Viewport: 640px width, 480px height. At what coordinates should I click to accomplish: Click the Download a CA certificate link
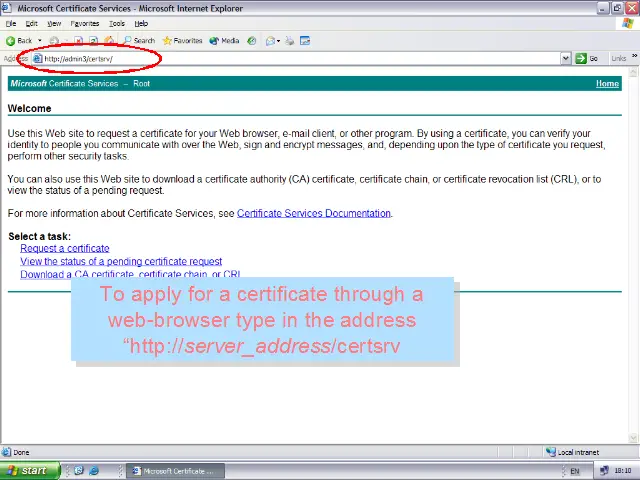130,274
